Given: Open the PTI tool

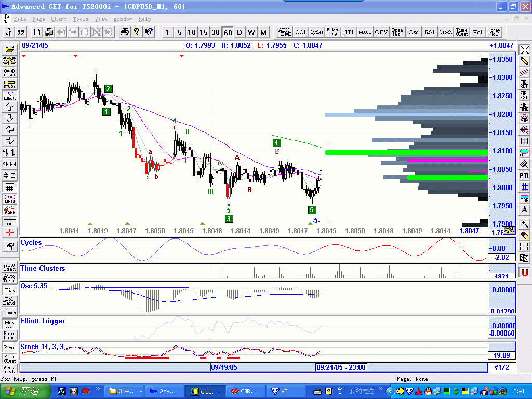Looking at the screenshot, I should pos(525,175).
